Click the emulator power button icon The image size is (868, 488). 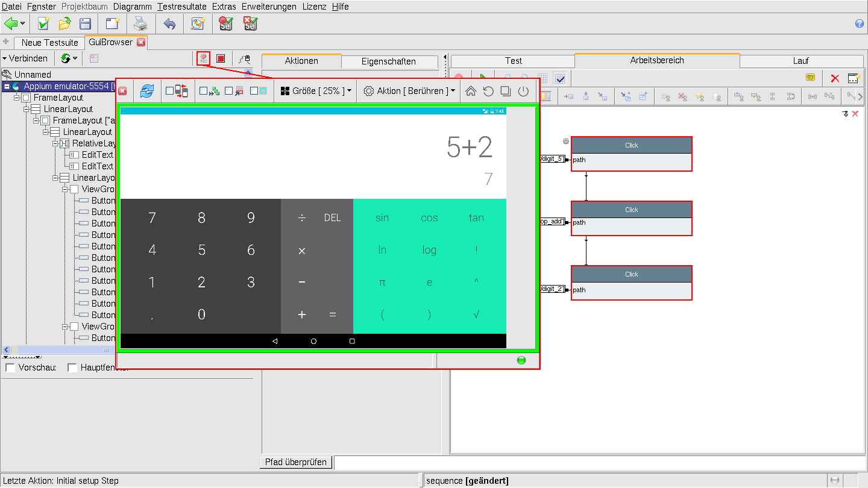(x=523, y=91)
